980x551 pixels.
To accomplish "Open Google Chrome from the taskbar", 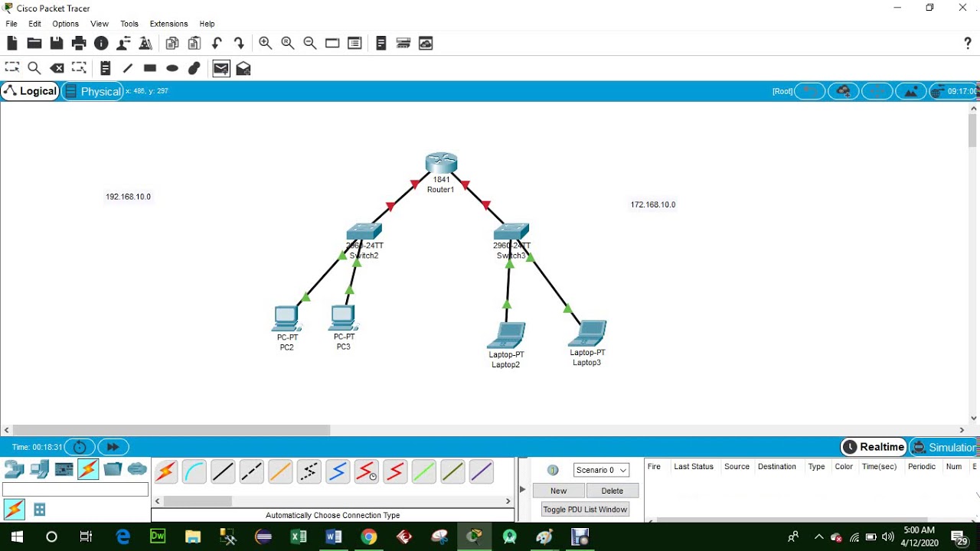I will 368,536.
